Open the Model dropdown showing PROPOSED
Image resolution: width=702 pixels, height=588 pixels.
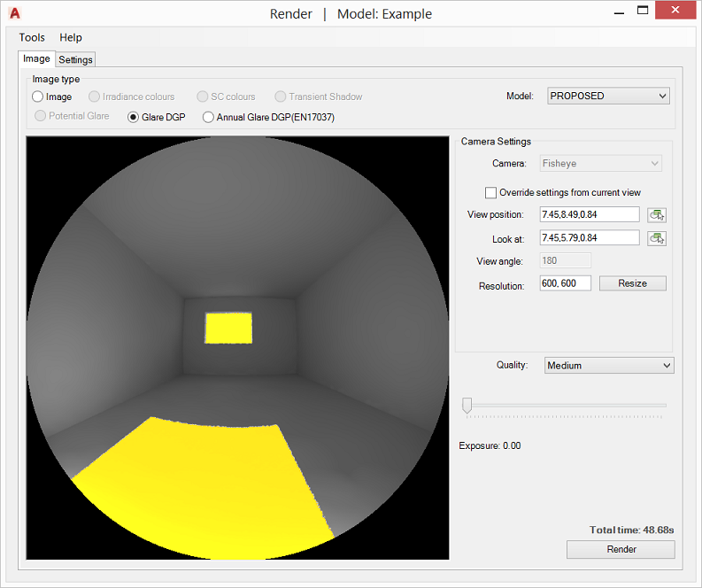pos(608,96)
